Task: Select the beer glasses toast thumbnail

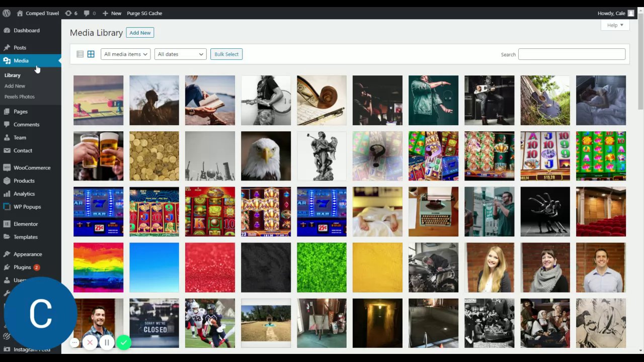Action: click(x=99, y=156)
